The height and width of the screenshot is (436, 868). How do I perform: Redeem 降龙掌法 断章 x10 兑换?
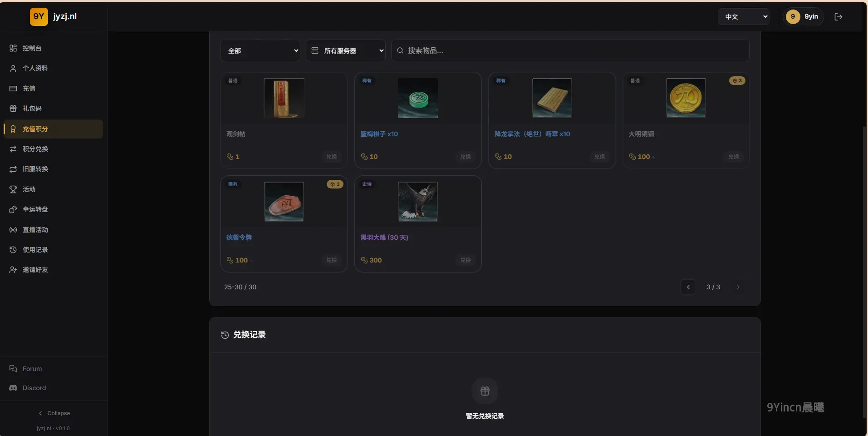[600, 157]
